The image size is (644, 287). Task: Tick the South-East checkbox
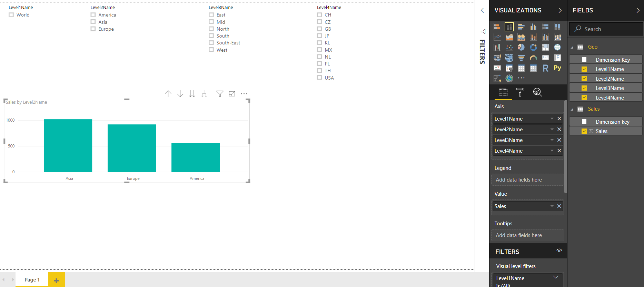pyautogui.click(x=211, y=43)
